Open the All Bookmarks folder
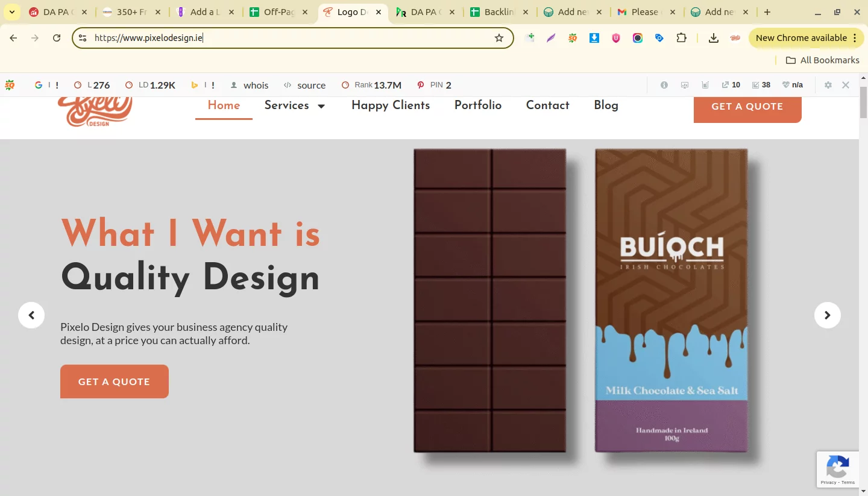This screenshot has height=496, width=868. (x=823, y=60)
